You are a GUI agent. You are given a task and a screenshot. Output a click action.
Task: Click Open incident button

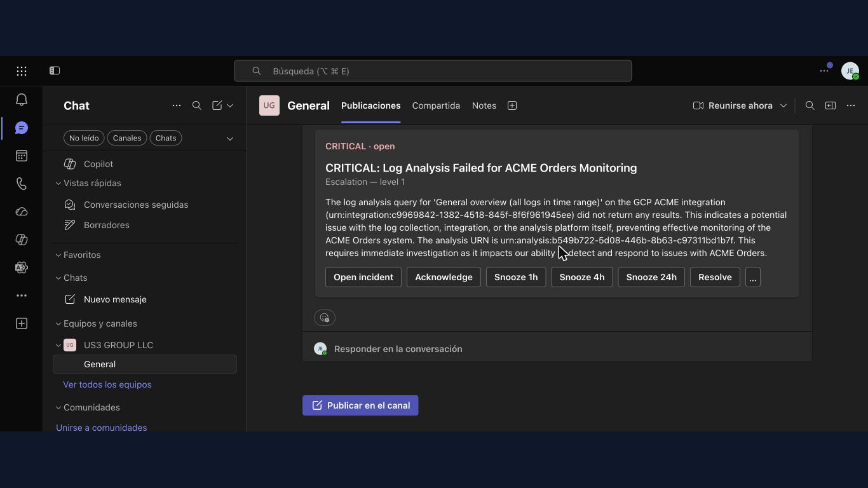click(x=363, y=277)
